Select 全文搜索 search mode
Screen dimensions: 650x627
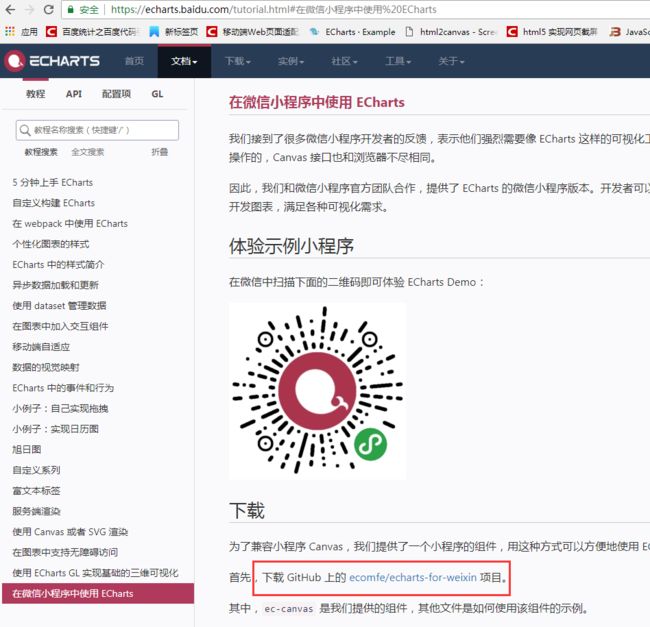(87, 152)
